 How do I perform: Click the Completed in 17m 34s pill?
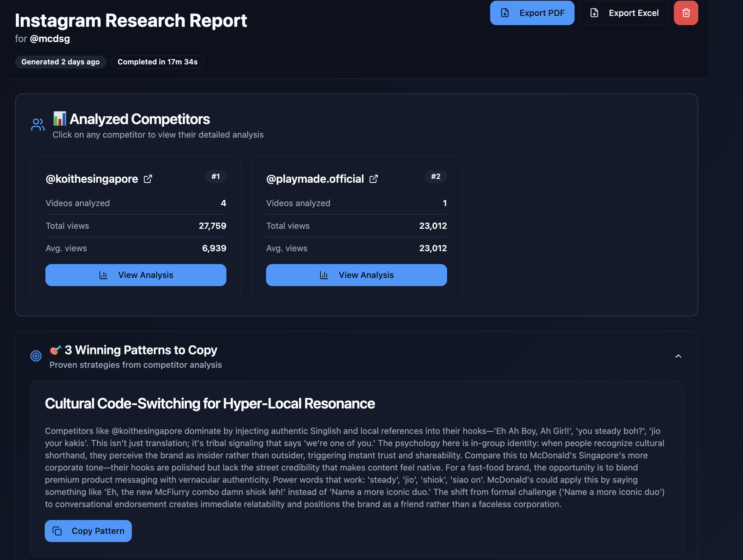(157, 62)
